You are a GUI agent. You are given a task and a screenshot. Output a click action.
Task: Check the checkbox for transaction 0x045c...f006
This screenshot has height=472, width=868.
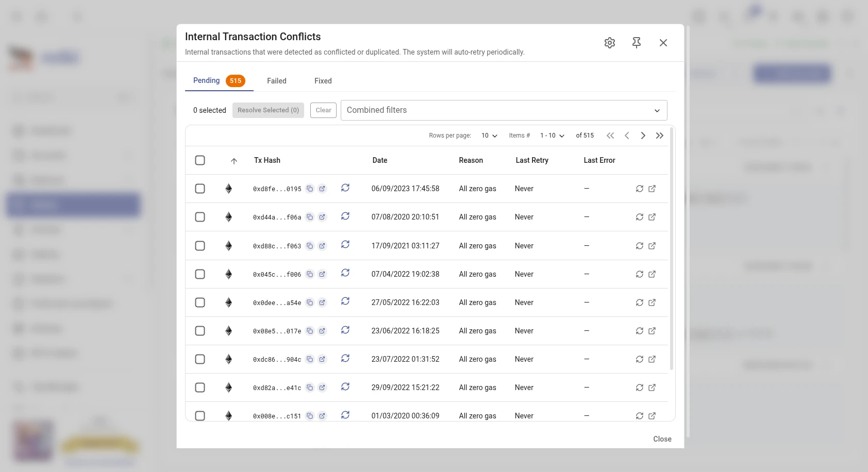pyautogui.click(x=200, y=274)
